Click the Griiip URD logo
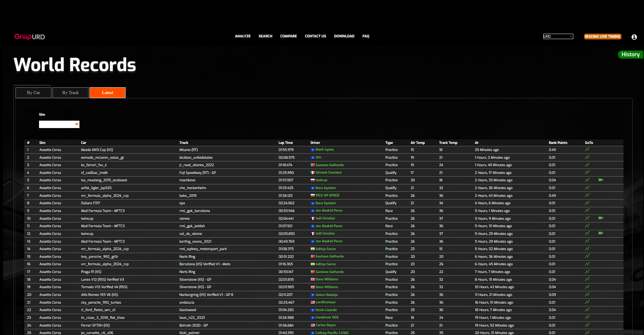The image size is (644, 335). pyautogui.click(x=30, y=37)
